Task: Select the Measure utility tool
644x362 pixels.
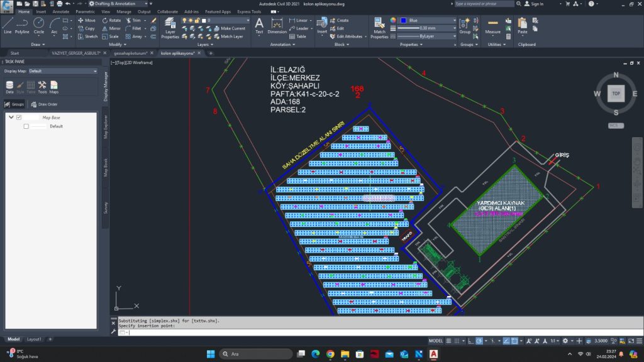Action: coord(493,26)
